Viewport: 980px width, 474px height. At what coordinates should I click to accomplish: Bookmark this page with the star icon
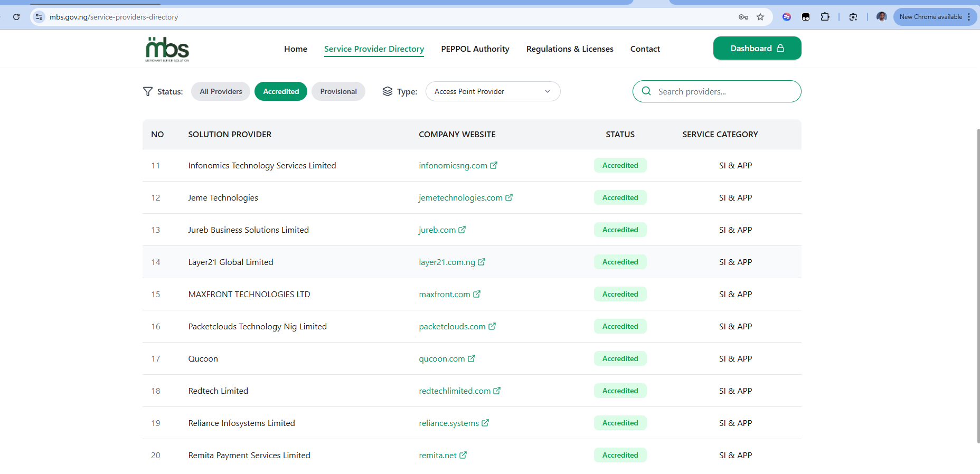[x=760, y=17]
